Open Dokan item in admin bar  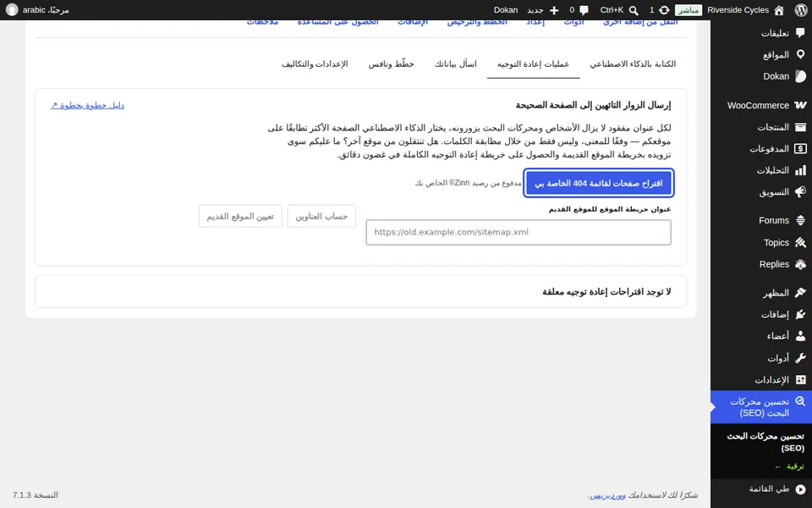506,10
